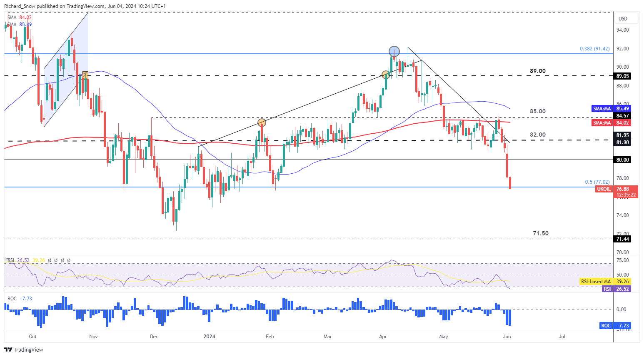Click the 80.00 price level tag
Screen dimensions: 644x357
(x=622, y=160)
